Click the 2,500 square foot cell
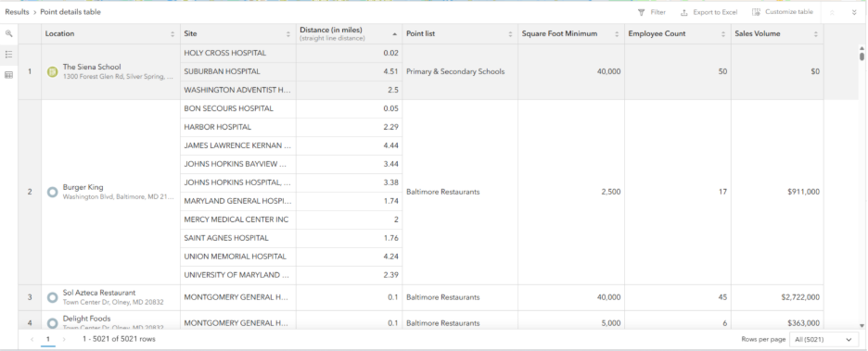This screenshot has width=868, height=351. tap(571, 193)
